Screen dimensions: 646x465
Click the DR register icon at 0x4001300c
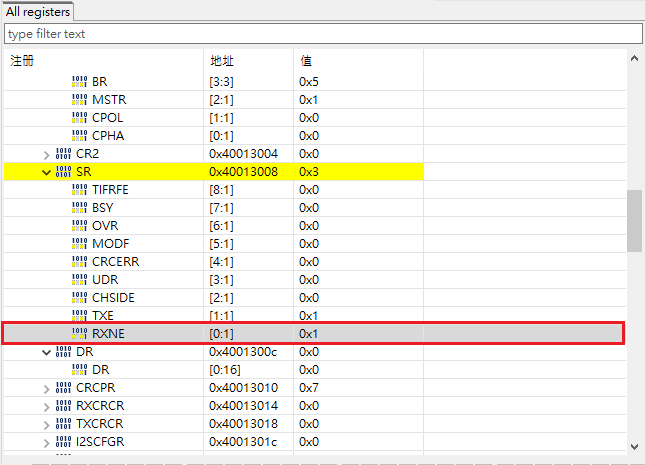coord(63,352)
